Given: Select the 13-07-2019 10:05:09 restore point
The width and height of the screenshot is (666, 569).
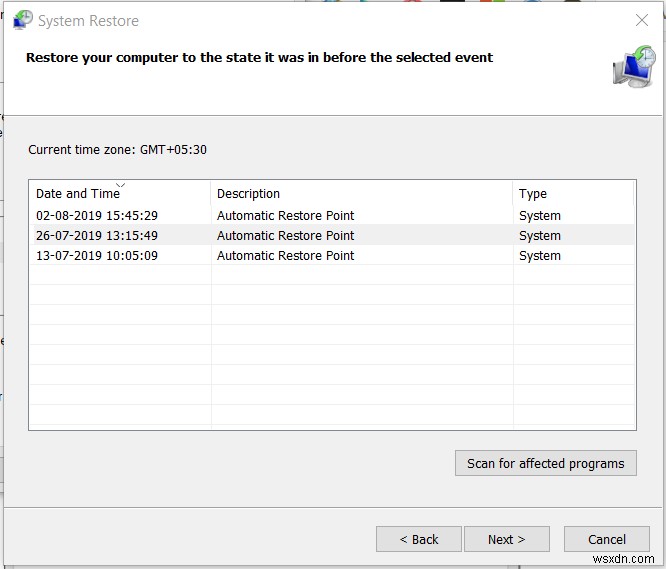Looking at the screenshot, I should [97, 256].
